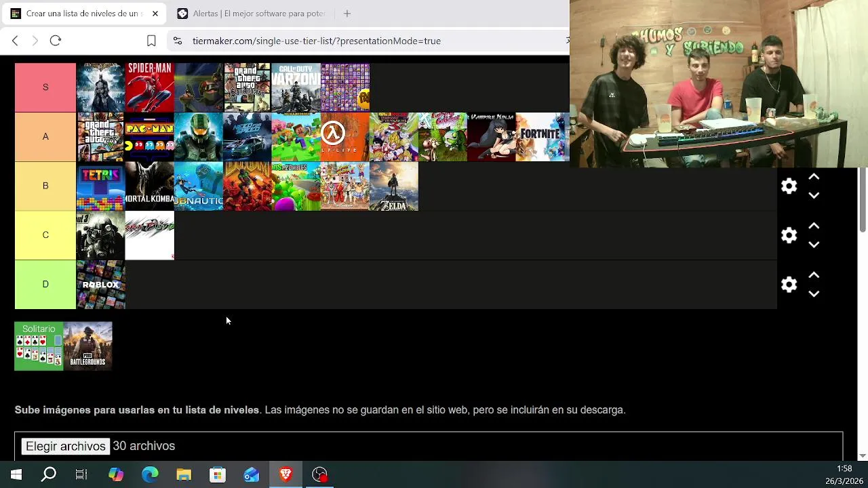
Task: Click the Elegir archivos upload button
Action: (x=66, y=446)
